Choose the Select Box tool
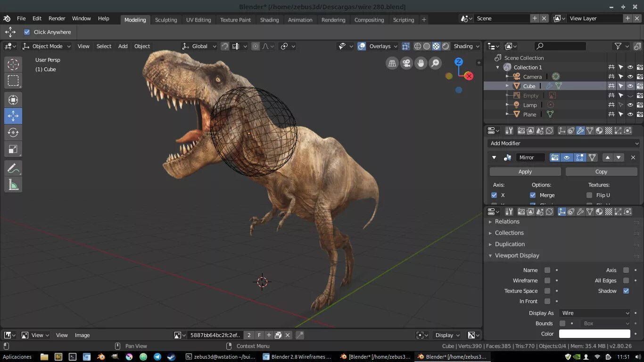 [x=13, y=81]
